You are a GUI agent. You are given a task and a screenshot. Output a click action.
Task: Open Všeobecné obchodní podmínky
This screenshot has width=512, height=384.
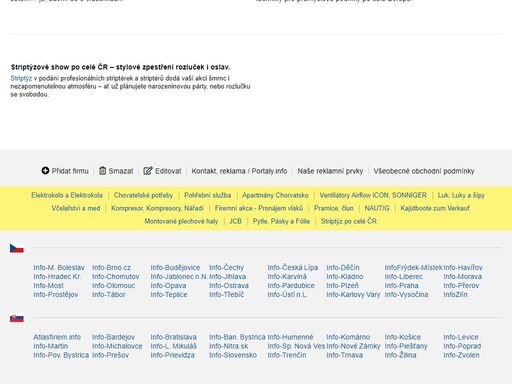click(424, 171)
